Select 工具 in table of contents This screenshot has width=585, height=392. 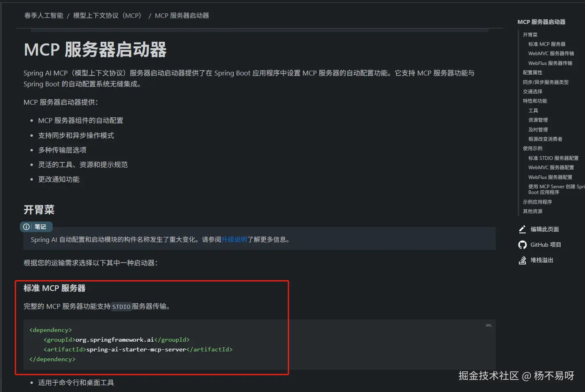point(533,111)
